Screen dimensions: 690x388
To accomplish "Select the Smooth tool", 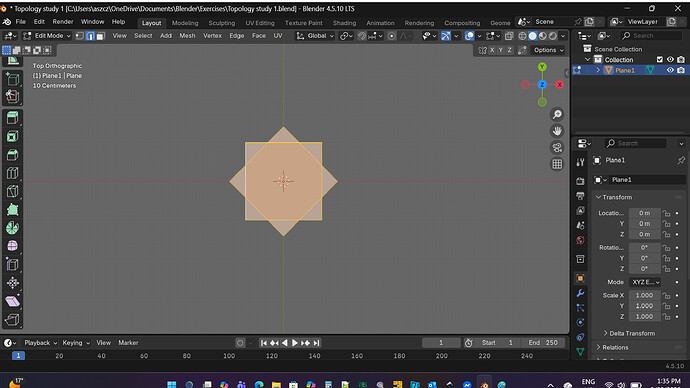I will [12, 246].
